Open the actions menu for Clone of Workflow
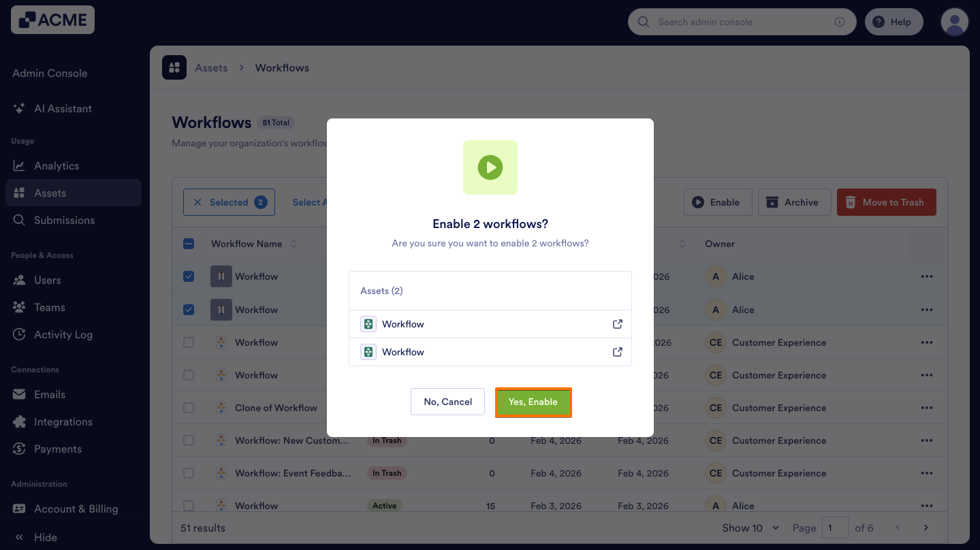980x550 pixels. point(927,408)
